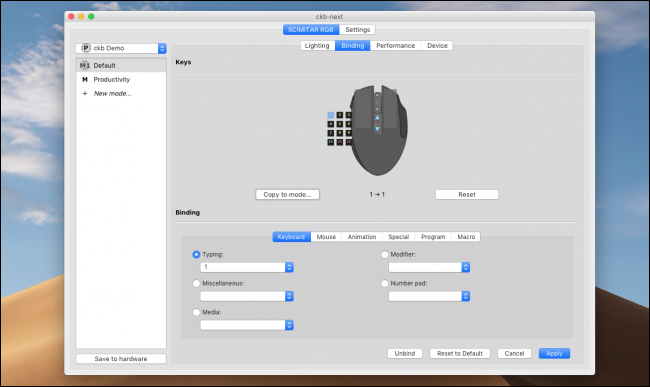
Task: Click the Unbind button
Action: 405,353
